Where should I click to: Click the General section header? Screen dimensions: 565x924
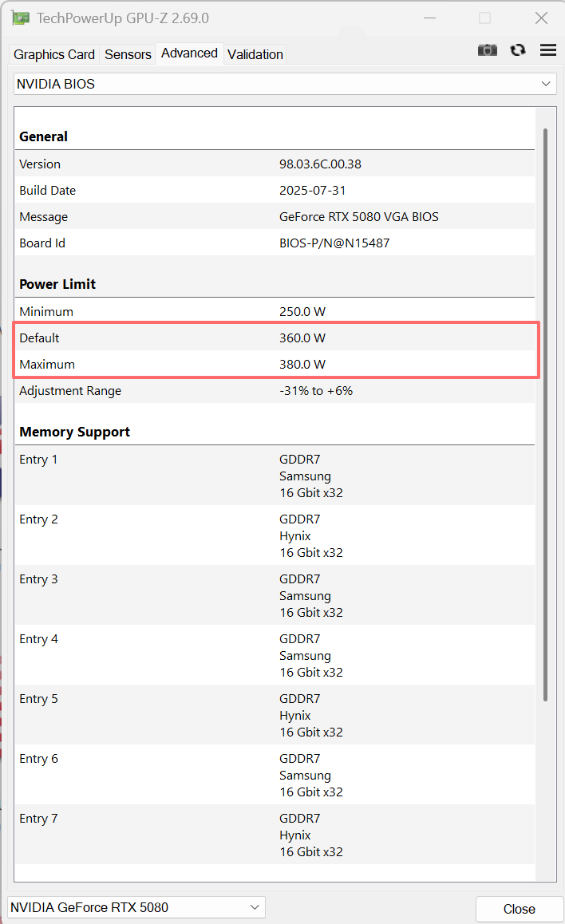point(43,136)
